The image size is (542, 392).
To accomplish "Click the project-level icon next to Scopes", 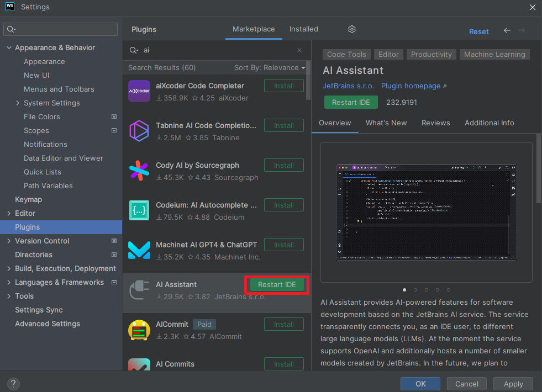I will [x=114, y=130].
